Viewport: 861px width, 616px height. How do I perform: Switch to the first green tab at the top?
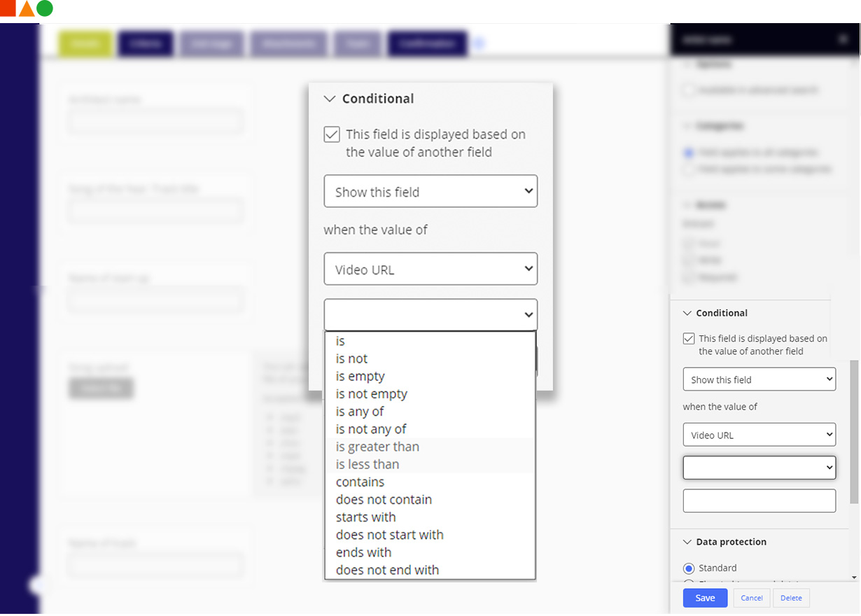pyautogui.click(x=84, y=43)
